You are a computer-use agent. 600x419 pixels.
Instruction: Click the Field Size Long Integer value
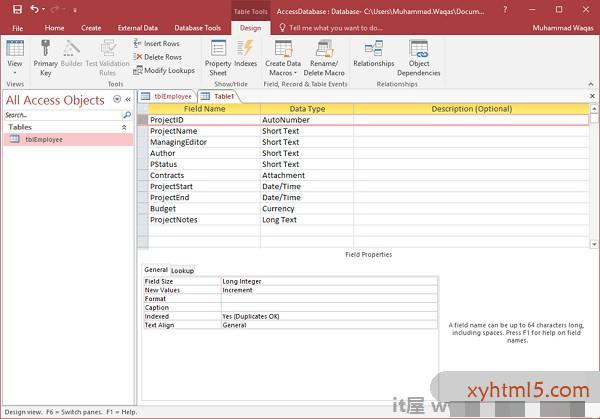[x=329, y=281]
